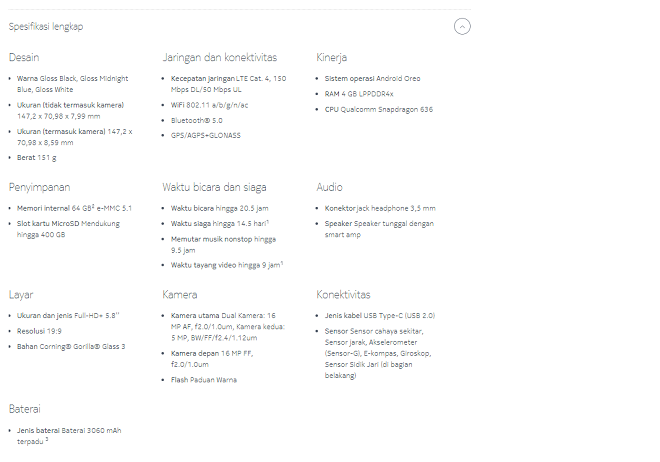Viewport: 660px width, 462px height.
Task: Select the Layar section heading
Action: tap(21, 295)
